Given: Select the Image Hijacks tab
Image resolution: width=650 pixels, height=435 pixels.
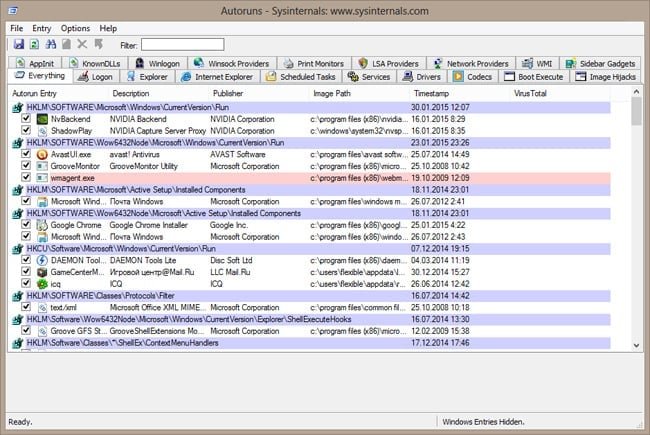Looking at the screenshot, I should [606, 77].
